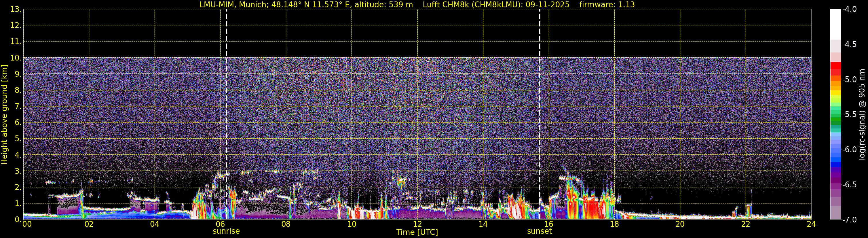Viewport: 868px width, 238px height.
Task: Click the height axis tick label "12."
Action: tap(16, 26)
